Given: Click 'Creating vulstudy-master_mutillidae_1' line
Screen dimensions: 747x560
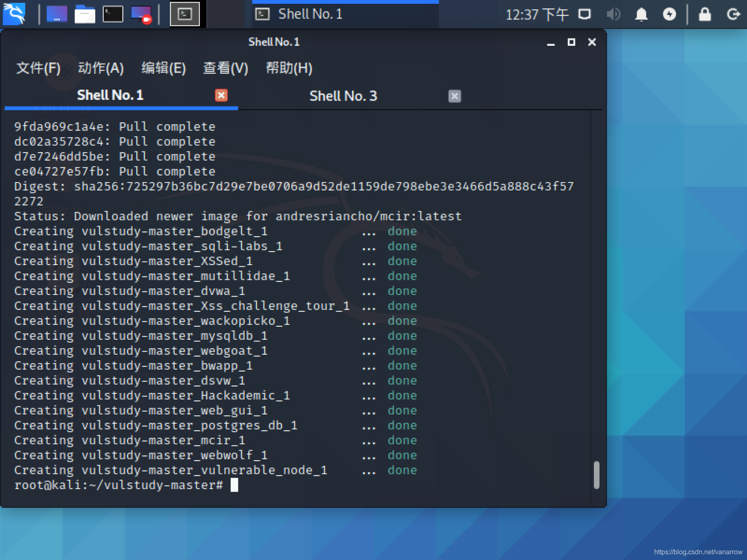Looking at the screenshot, I should click(x=215, y=276).
